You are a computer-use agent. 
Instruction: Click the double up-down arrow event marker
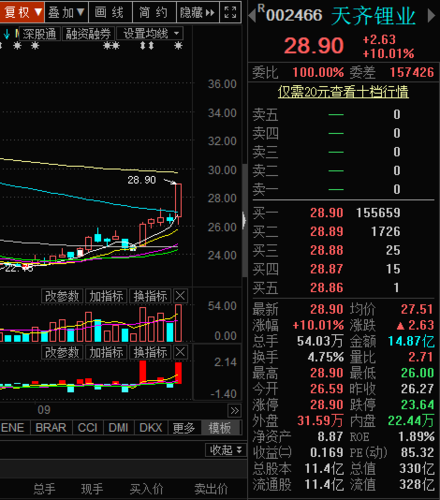click(147, 46)
